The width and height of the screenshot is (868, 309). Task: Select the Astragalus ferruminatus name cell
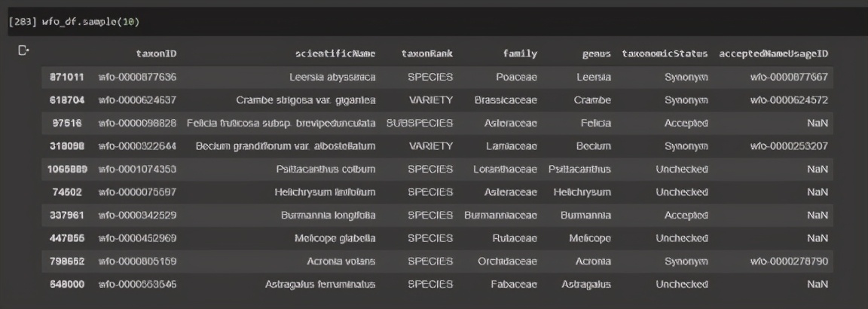tap(320, 284)
